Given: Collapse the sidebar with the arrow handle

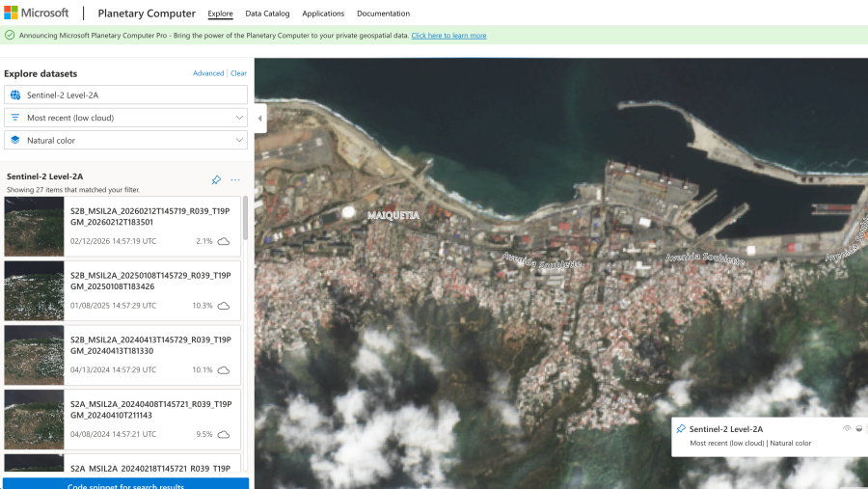Looking at the screenshot, I should [x=260, y=118].
